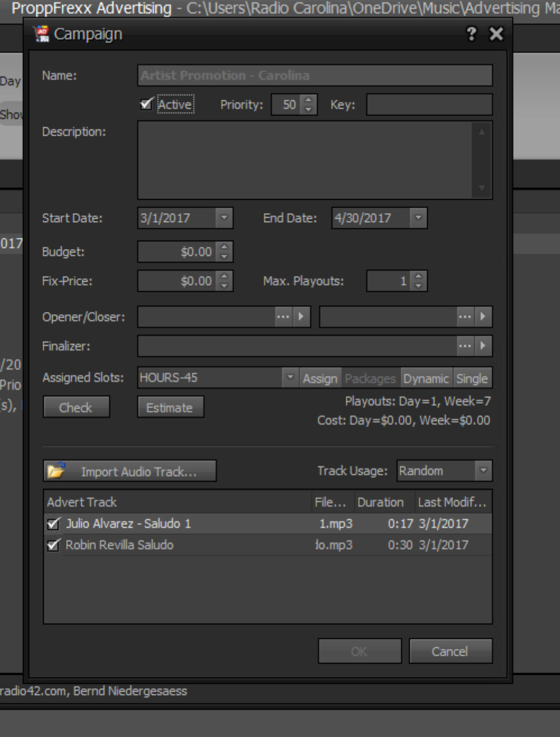560x737 pixels.
Task: Click the Campaign Name field
Action: 314,76
